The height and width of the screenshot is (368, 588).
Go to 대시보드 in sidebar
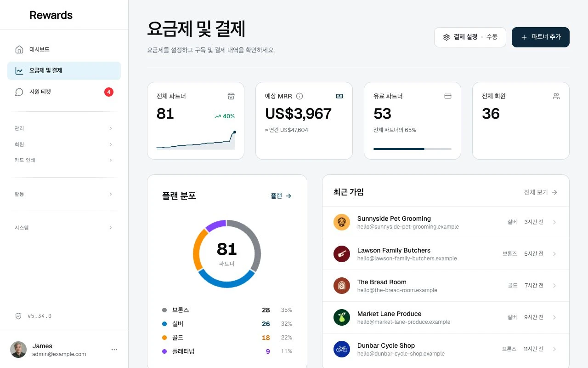click(64, 50)
